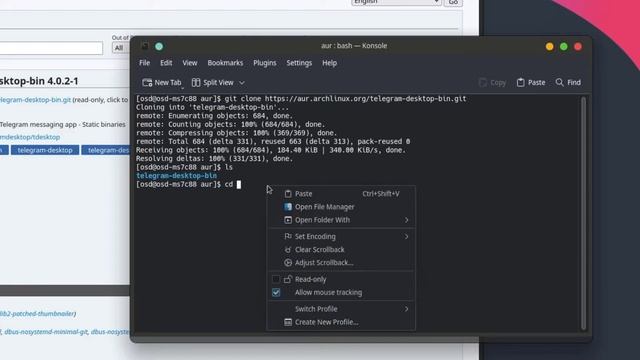
Task: Expand the Set Encoding submenu
Action: (x=341, y=237)
